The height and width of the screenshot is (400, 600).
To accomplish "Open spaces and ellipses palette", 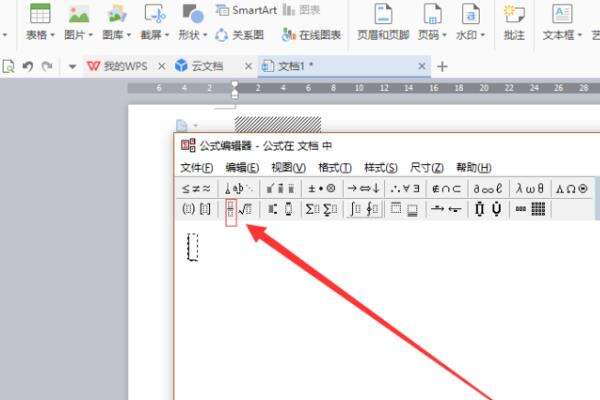I will [239, 188].
